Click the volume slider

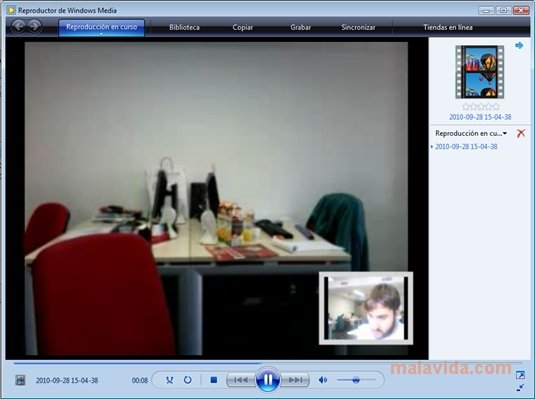coord(356,380)
